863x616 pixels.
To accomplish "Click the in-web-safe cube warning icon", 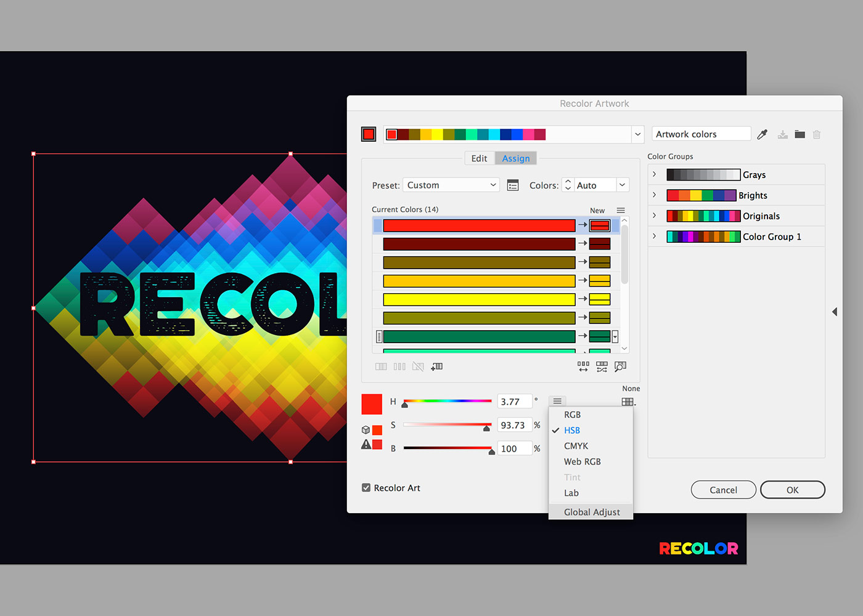I will coord(366,430).
